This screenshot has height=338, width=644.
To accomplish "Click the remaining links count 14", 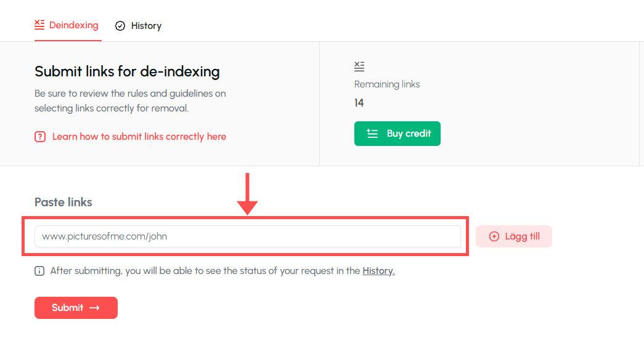I will pyautogui.click(x=359, y=103).
